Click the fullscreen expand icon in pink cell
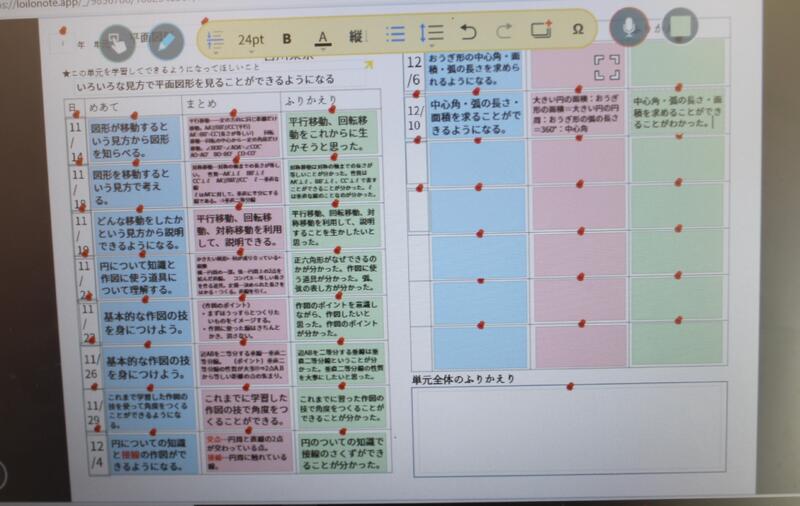Screen dimensions: 800x506 (x=607, y=67)
